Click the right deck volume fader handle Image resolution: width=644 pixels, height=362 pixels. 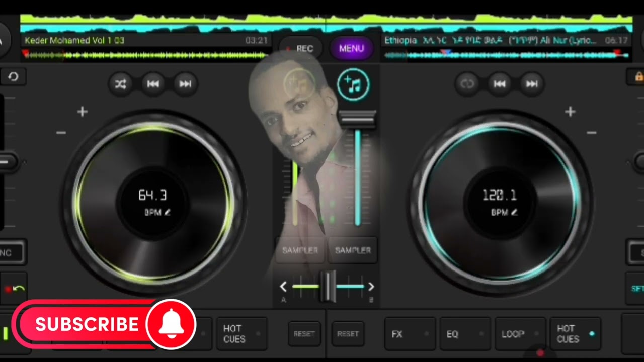pyautogui.click(x=358, y=120)
